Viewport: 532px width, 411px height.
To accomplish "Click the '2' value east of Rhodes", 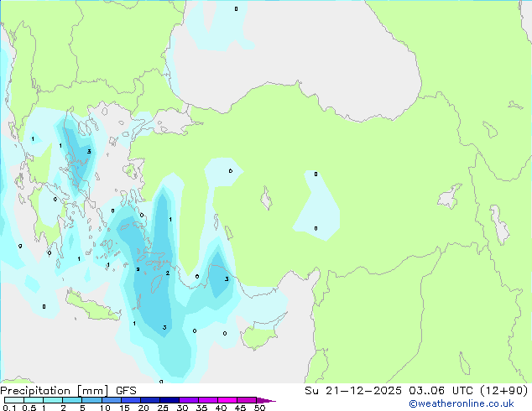I will 168,273.
